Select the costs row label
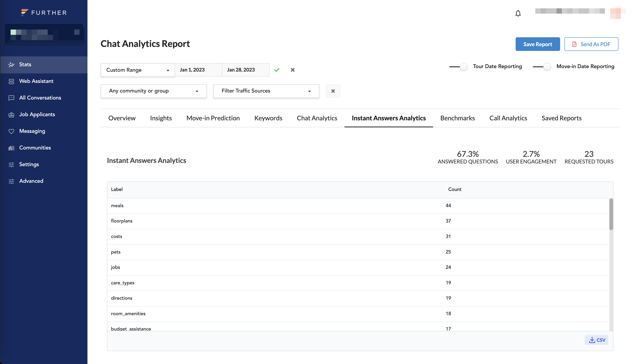The height and width of the screenshot is (364, 633). [x=117, y=236]
